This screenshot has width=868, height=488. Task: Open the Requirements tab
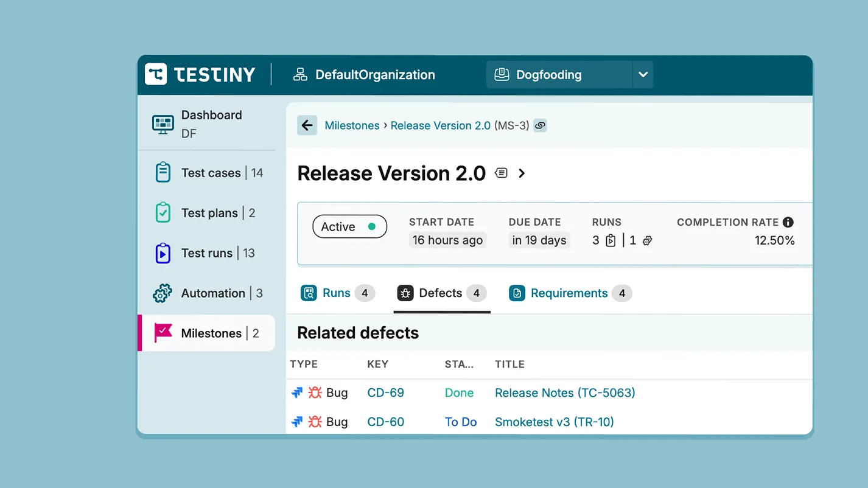(569, 293)
